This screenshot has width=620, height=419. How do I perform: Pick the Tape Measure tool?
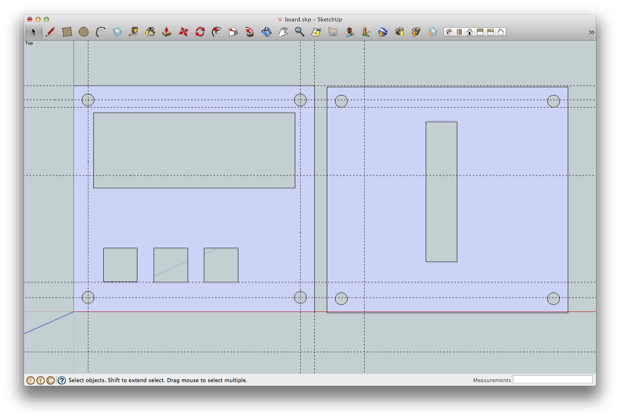pos(133,32)
